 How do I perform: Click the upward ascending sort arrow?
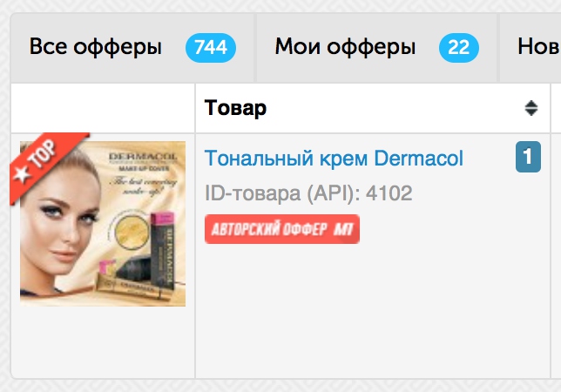point(531,104)
